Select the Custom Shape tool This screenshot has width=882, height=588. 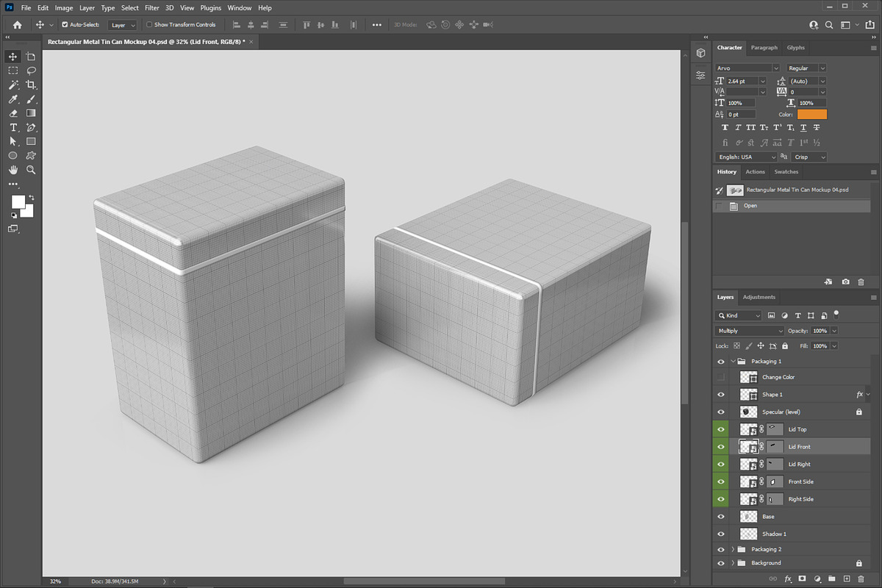31,155
